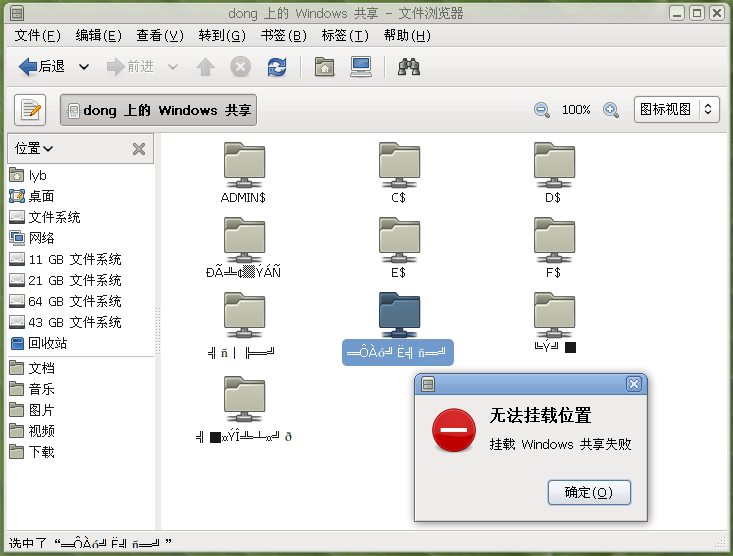The height and width of the screenshot is (556, 733).
Task: Open the 标签(T) menu
Action: coord(345,36)
